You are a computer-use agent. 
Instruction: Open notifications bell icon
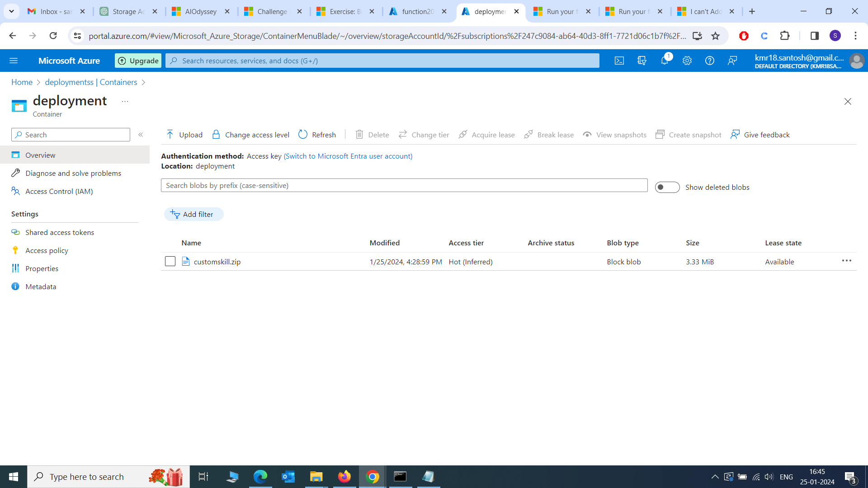665,61
